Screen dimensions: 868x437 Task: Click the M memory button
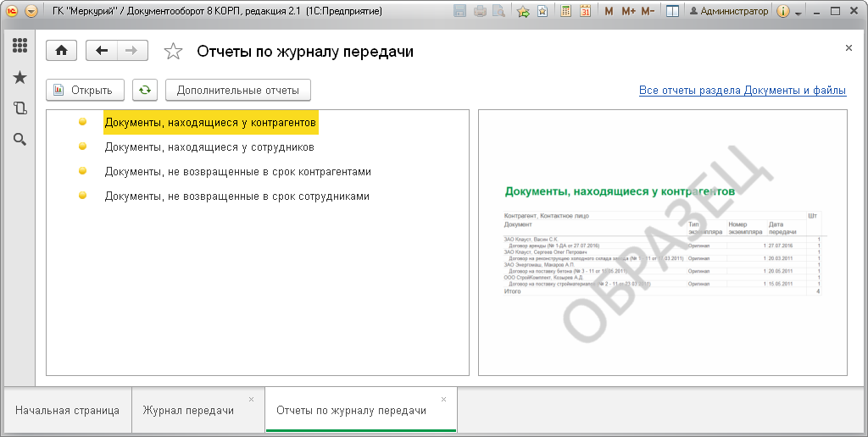pyautogui.click(x=609, y=11)
